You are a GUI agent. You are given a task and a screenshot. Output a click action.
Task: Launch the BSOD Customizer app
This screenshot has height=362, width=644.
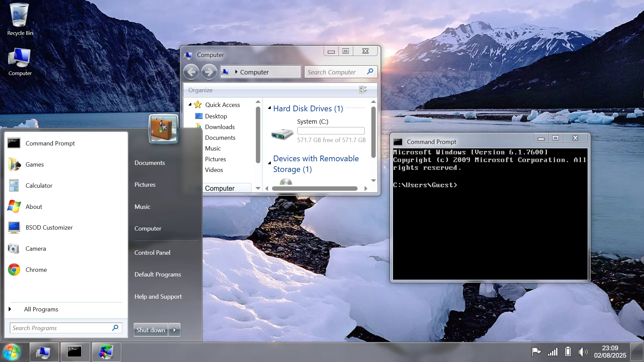click(49, 227)
